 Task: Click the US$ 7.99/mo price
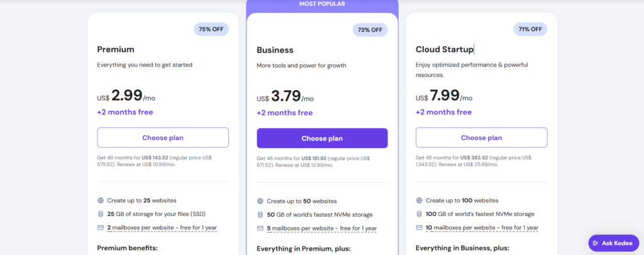coord(444,96)
